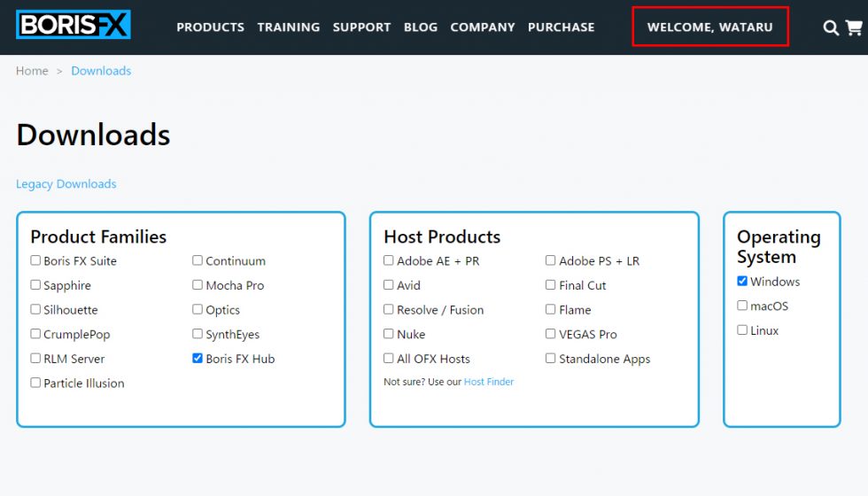Check the Resolve / Fusion checkbox
Image resolution: width=868 pixels, height=496 pixels.
pos(389,309)
